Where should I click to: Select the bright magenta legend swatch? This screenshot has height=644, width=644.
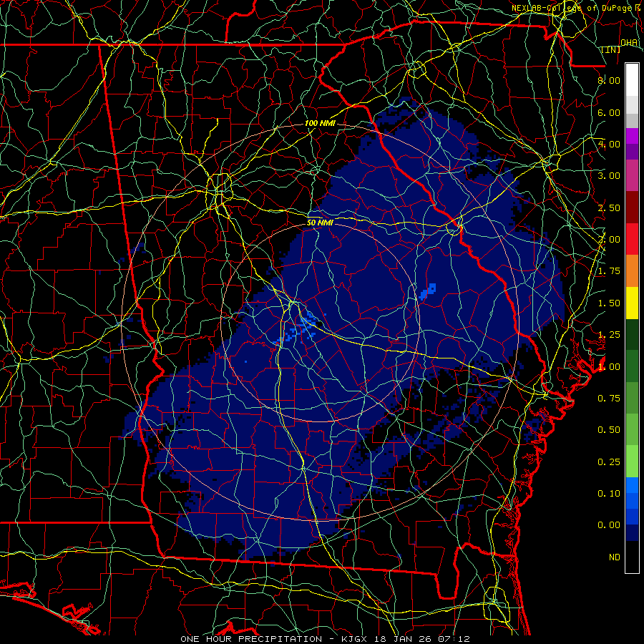(x=632, y=136)
